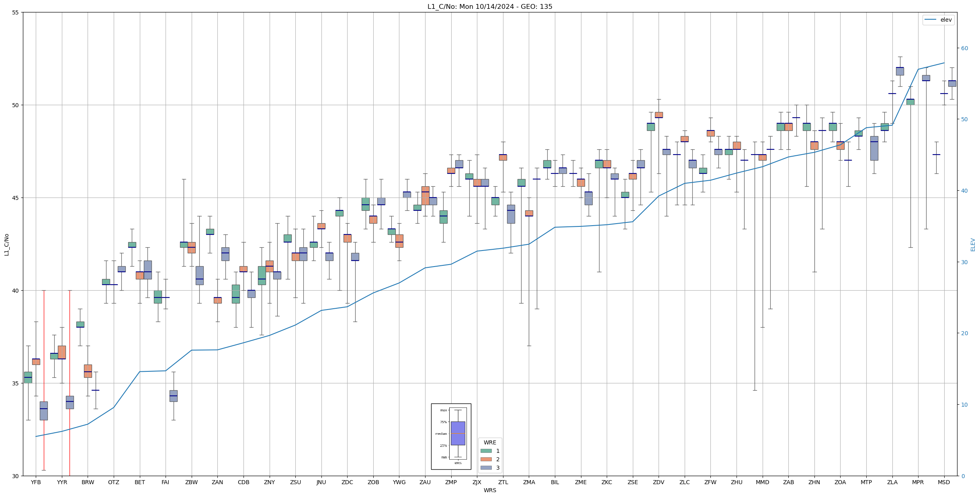Screen dimensions: 980x497
Task: Click the YYR x-axis tick label
Action: pyautogui.click(x=62, y=482)
